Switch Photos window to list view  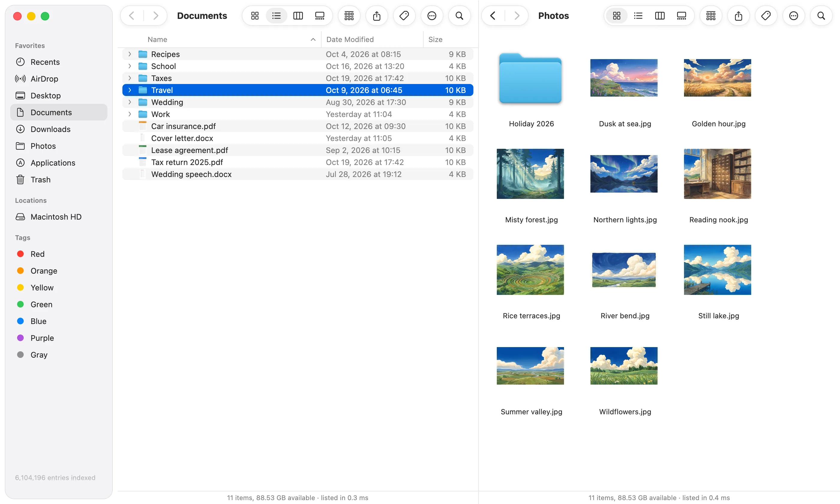pyautogui.click(x=638, y=16)
